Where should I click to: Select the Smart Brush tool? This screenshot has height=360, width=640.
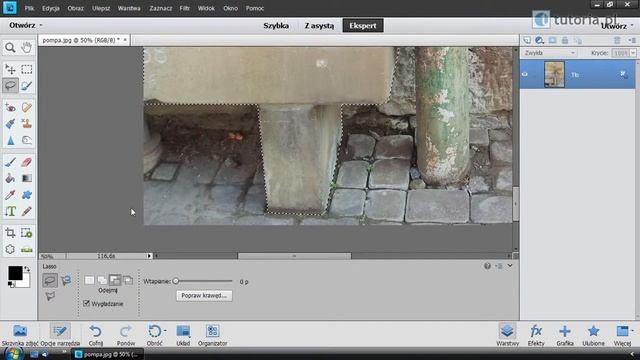click(10, 124)
